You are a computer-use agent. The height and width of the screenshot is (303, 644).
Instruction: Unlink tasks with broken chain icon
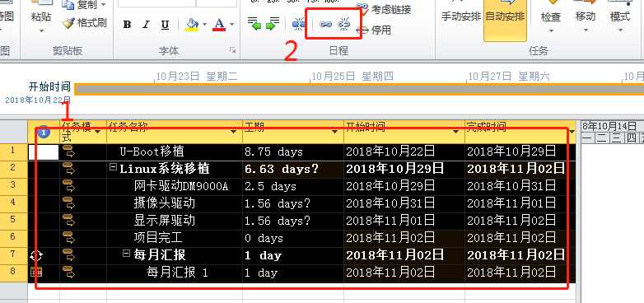click(x=343, y=25)
